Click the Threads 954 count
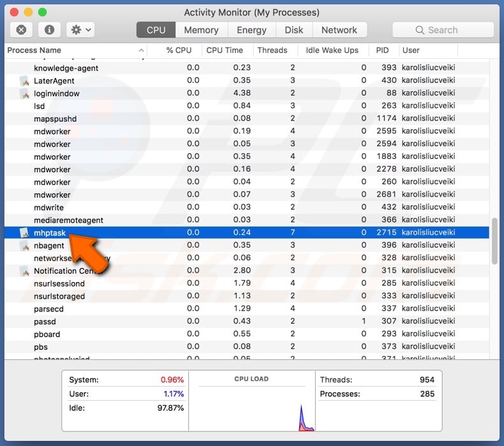This screenshot has height=446, width=504. (427, 380)
